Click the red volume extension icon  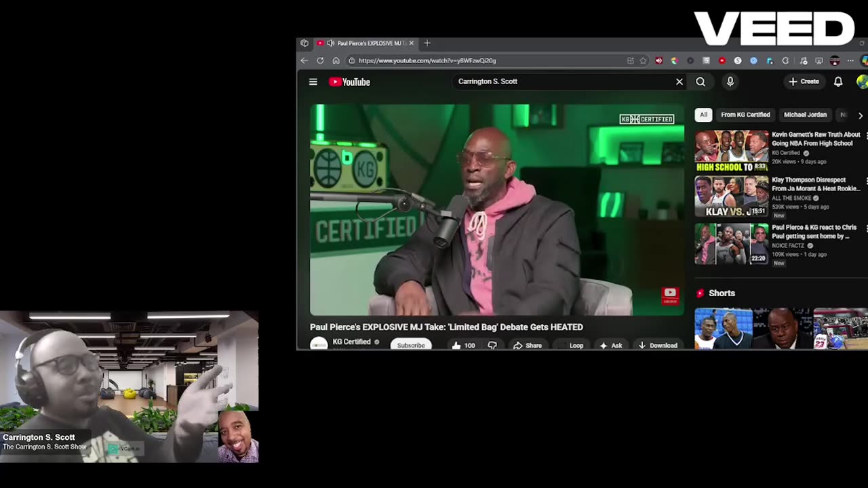[x=658, y=60]
